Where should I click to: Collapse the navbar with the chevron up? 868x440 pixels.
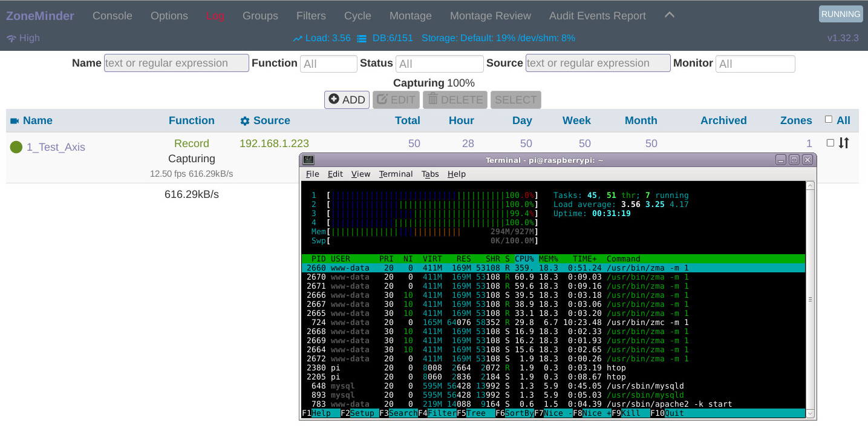coord(670,15)
